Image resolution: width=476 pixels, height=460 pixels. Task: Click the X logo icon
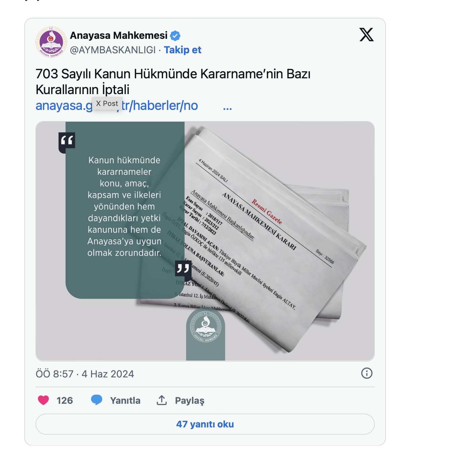click(367, 35)
